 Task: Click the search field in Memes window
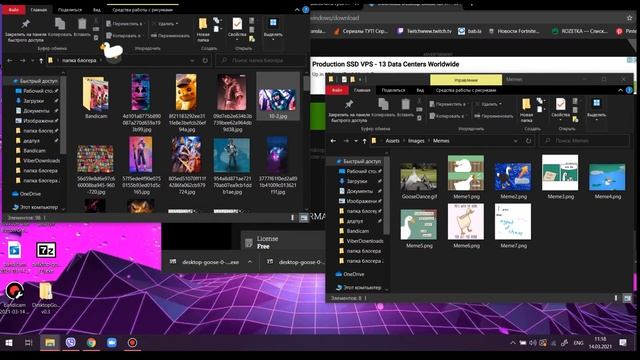(584, 141)
